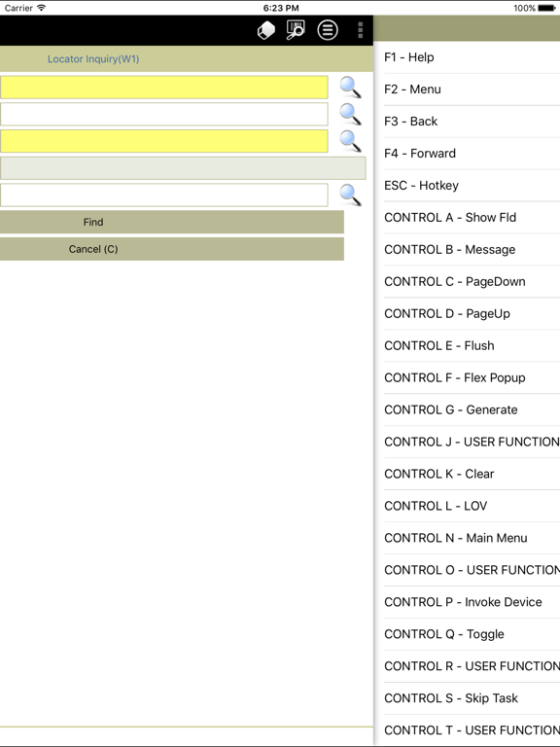The image size is (560, 747).
Task: Focus the white input field above Find
Action: tap(163, 195)
